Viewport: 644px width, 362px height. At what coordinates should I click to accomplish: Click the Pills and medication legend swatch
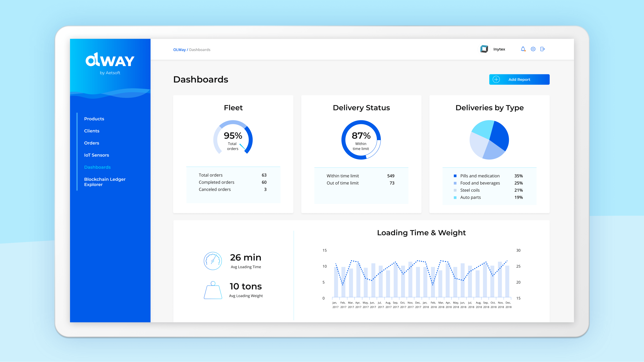pos(455,176)
